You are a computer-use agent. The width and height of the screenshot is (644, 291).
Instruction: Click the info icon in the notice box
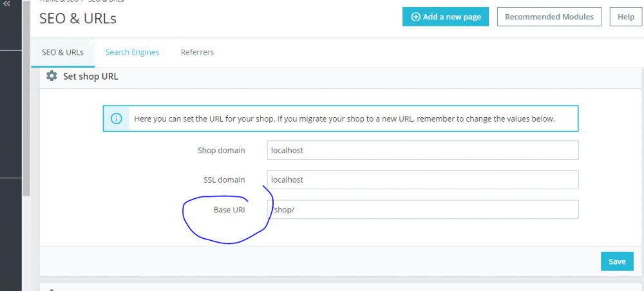(x=117, y=118)
